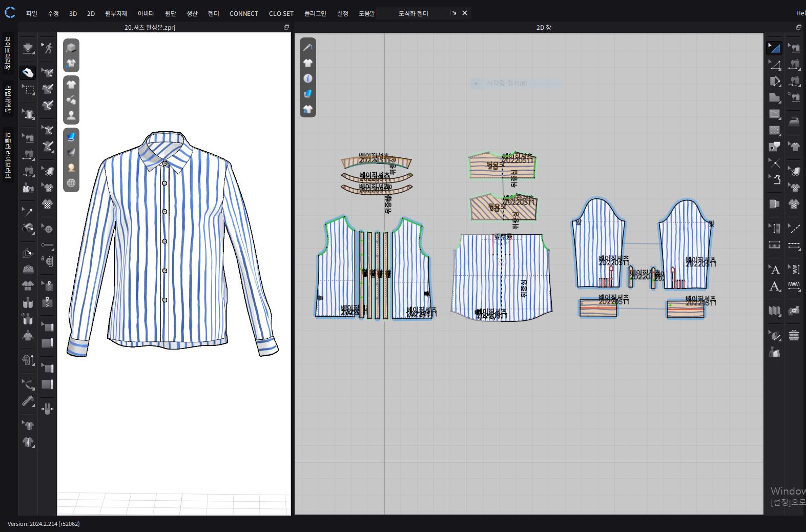Toggle pattern info 'i' display in 2D window
806x532 pixels.
coord(308,78)
